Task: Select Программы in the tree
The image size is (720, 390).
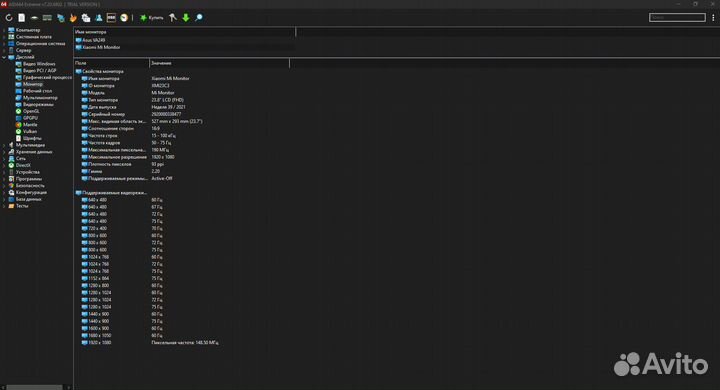Action: click(28, 179)
